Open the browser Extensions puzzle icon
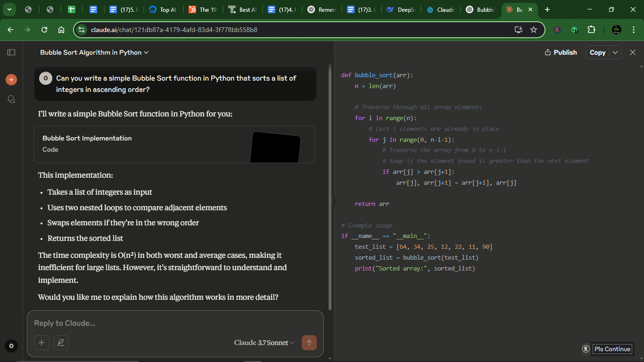 [x=591, y=30]
